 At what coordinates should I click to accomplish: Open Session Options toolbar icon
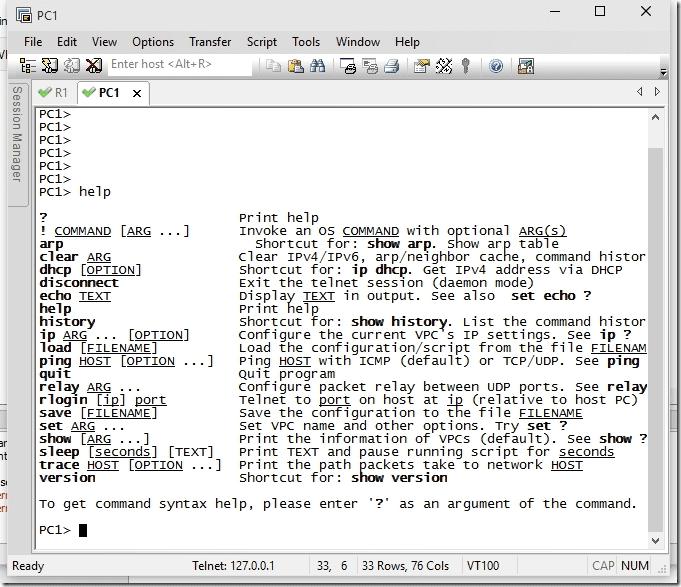tap(422, 66)
